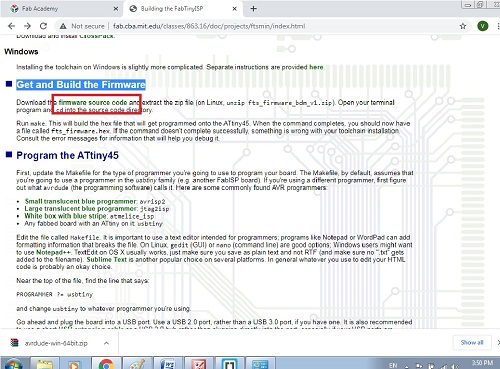Screen dimensions: 500x369
Task: Click the volume icon in system tray
Action: pos(454,366)
